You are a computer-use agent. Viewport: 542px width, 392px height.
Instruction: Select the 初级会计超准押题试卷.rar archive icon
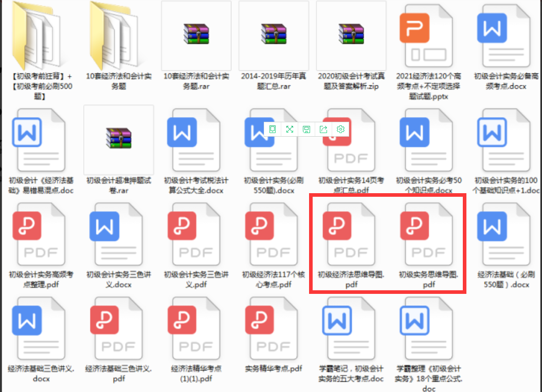point(119,138)
